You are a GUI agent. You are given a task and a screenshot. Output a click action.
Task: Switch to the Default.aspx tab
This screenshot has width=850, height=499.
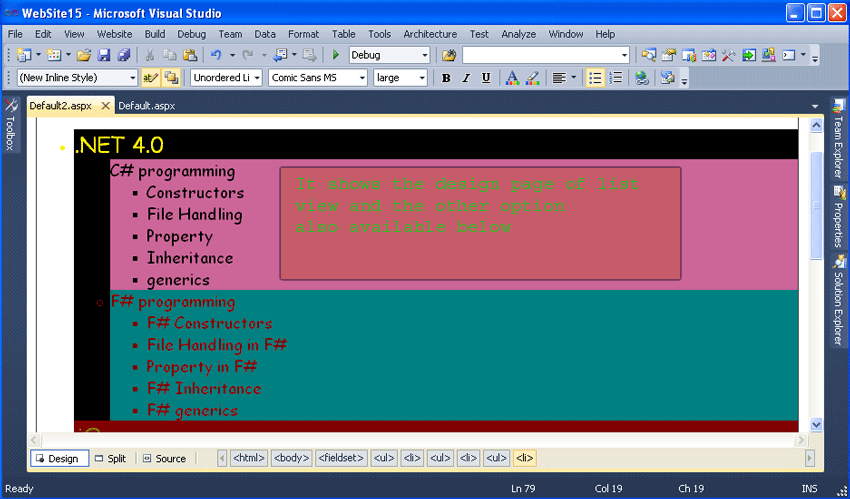tap(147, 106)
